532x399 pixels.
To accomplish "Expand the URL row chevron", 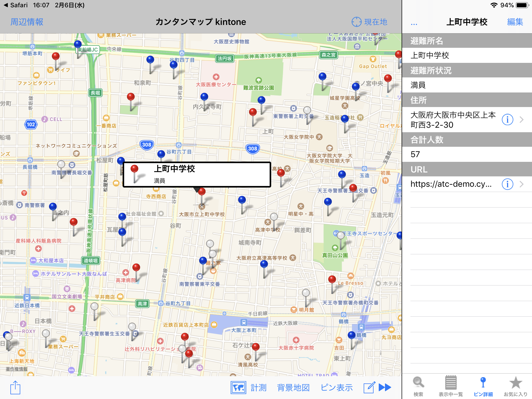I will 522,184.
